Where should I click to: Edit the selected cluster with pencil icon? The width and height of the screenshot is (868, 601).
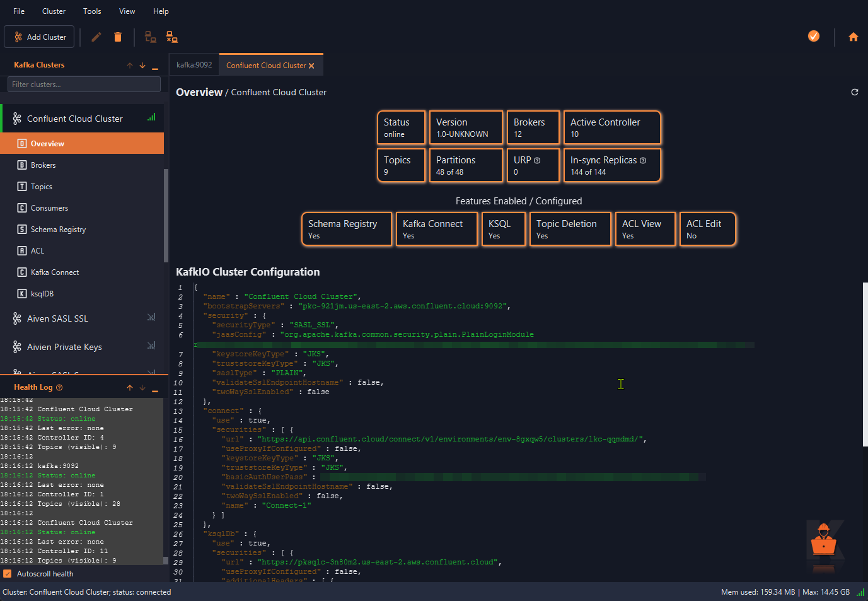(96, 37)
